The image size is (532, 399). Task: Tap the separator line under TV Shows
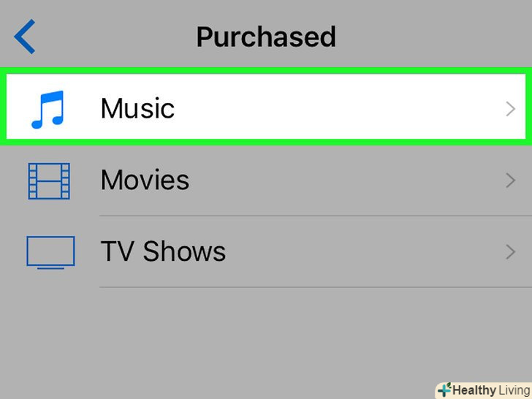314,287
